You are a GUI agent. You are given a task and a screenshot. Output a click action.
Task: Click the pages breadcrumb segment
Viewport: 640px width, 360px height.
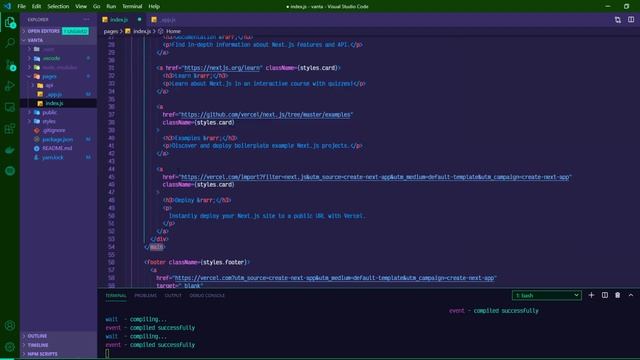point(110,31)
